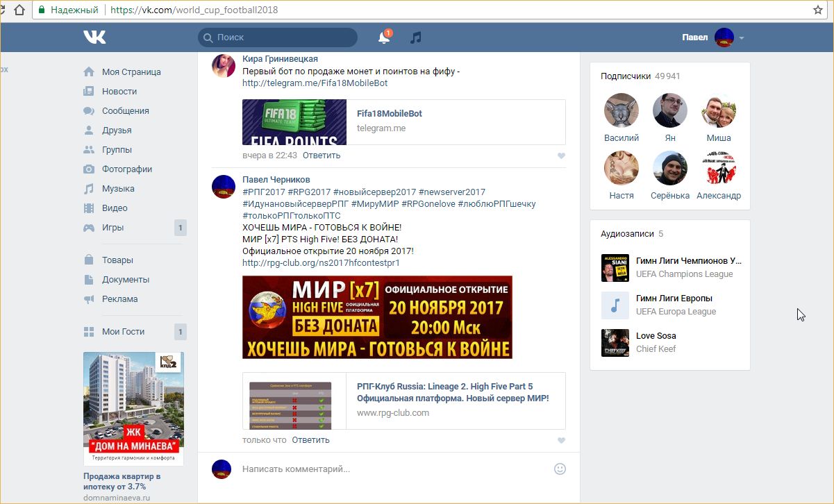Viewport: 834px width, 504px height.
Task: Bookmark this page with star icon
Action: point(818,10)
